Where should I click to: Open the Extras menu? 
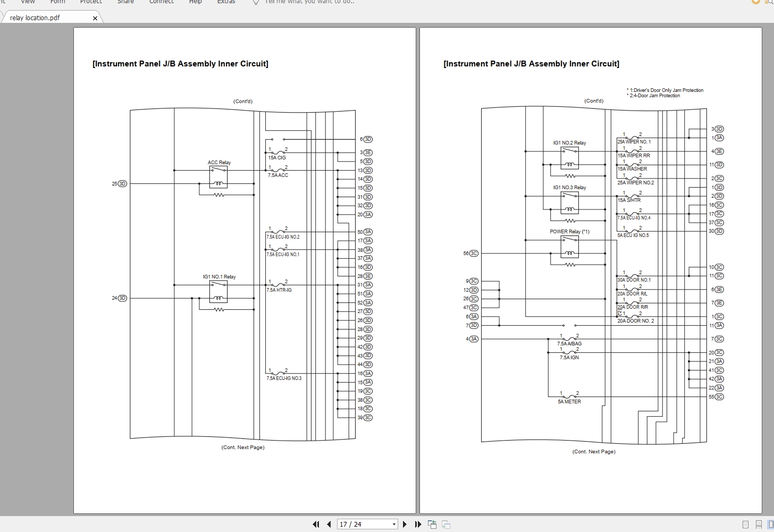coord(226,2)
